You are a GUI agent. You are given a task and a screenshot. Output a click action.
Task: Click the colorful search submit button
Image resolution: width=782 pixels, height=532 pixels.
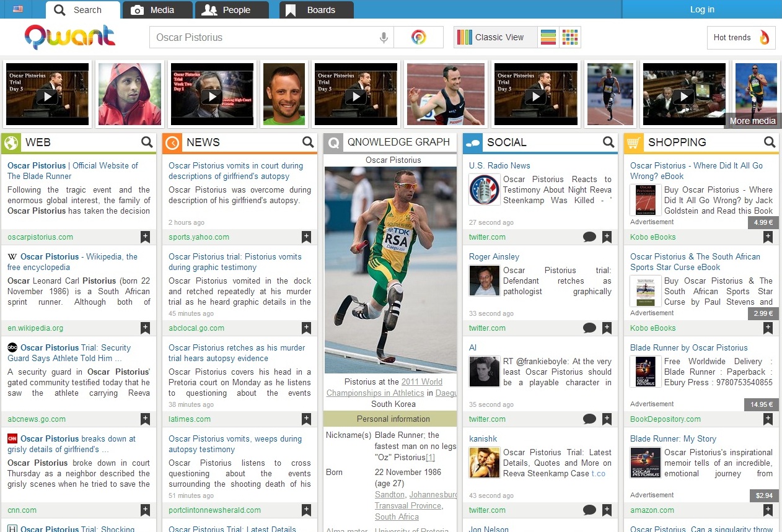(419, 37)
